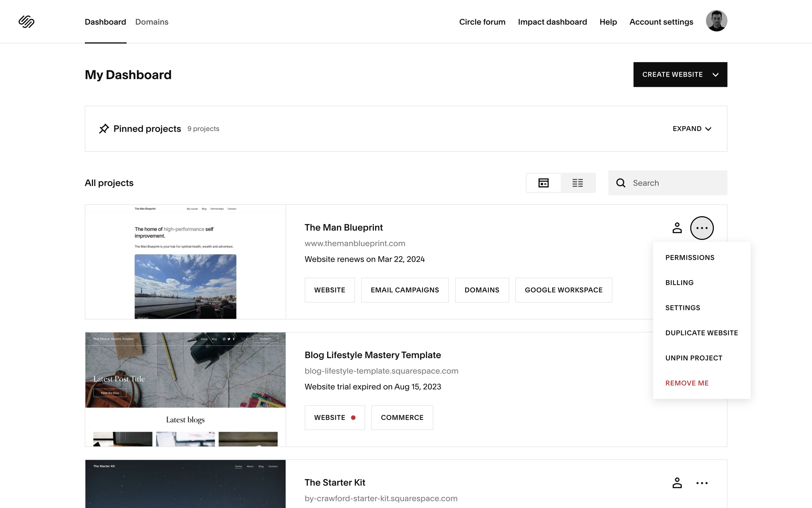Open three-dot menu for The Starter Kit
The width and height of the screenshot is (812, 508).
pyautogui.click(x=702, y=483)
